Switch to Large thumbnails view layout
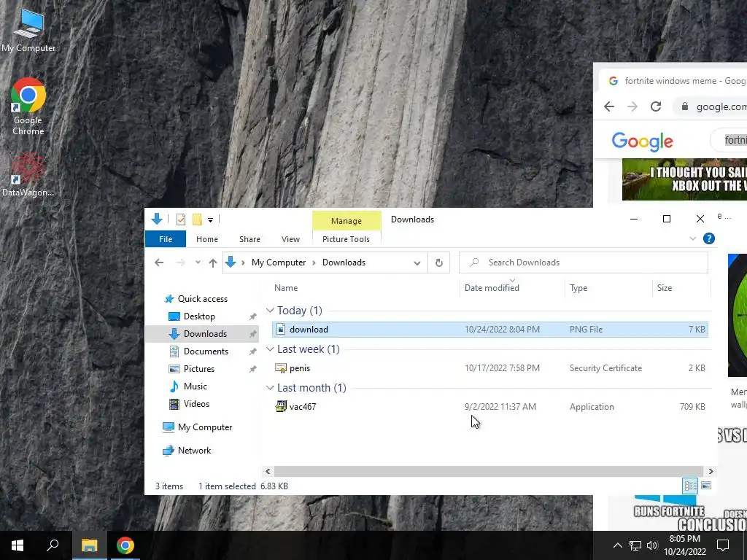The image size is (747, 560). click(x=706, y=486)
